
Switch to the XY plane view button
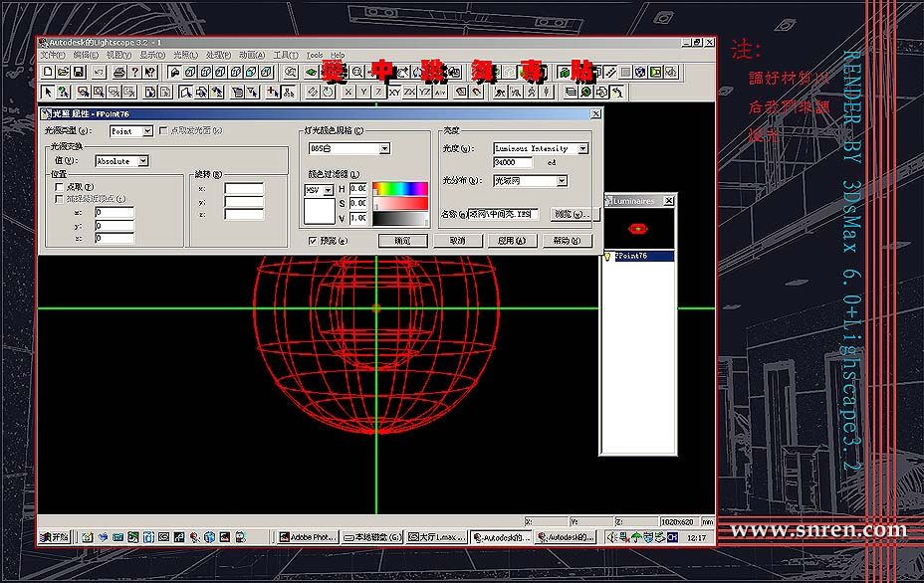coord(394,92)
